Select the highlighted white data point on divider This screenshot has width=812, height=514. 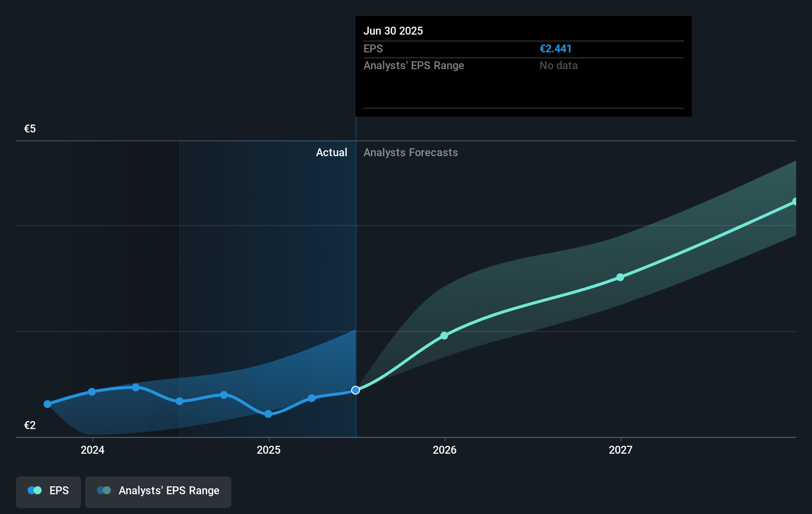[x=355, y=390]
